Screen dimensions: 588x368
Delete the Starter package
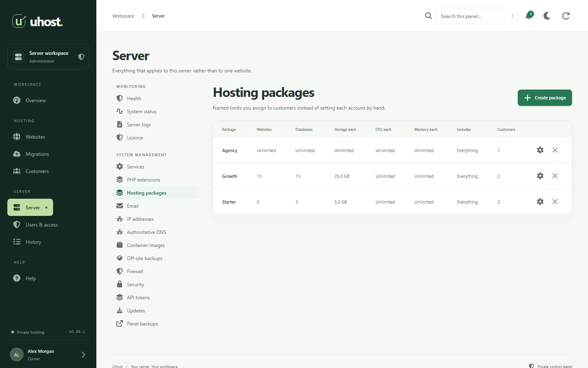click(x=555, y=202)
